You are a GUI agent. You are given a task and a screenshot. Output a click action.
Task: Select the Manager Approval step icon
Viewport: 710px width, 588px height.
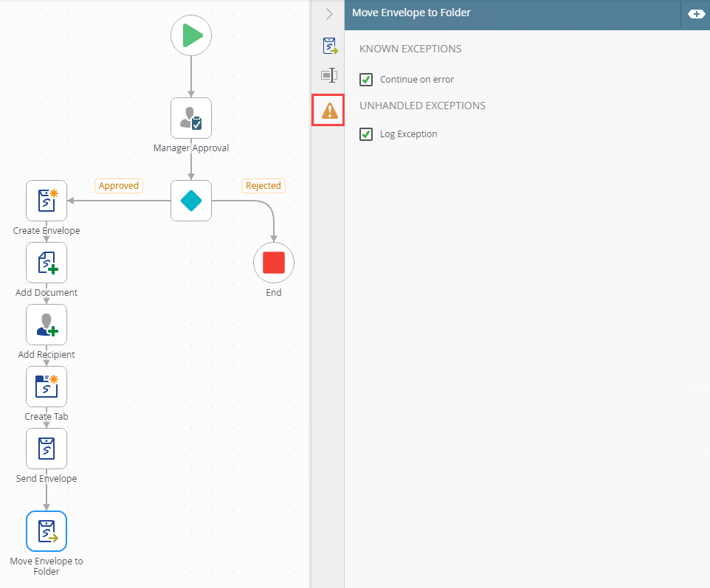pos(191,118)
